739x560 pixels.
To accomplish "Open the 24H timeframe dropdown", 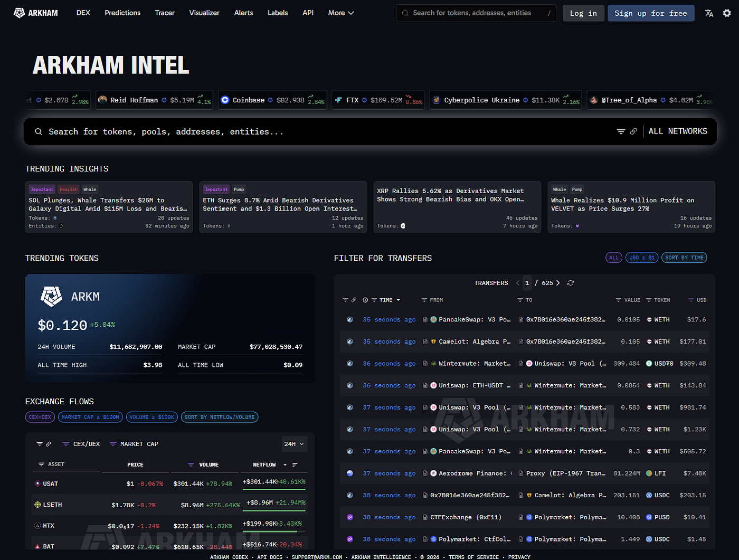I will point(294,444).
